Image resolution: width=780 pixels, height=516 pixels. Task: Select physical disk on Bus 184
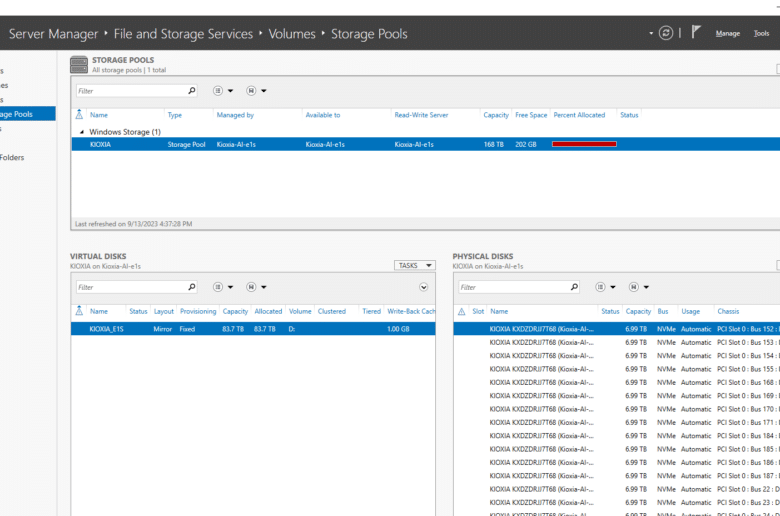(617, 436)
